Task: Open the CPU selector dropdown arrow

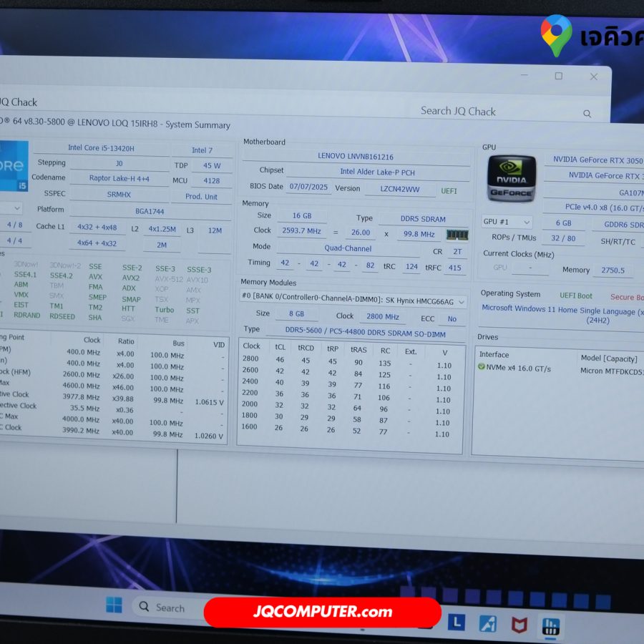Action: pyautogui.click(x=17, y=208)
